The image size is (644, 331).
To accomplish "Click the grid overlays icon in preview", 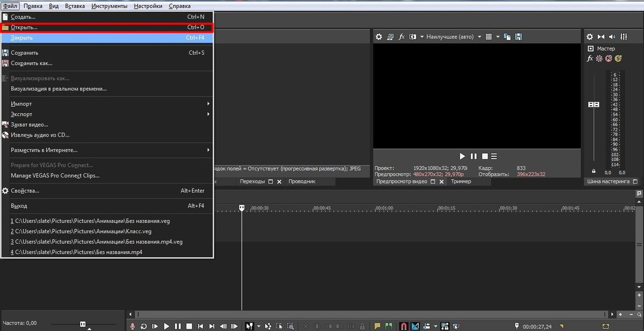I will tap(488, 37).
